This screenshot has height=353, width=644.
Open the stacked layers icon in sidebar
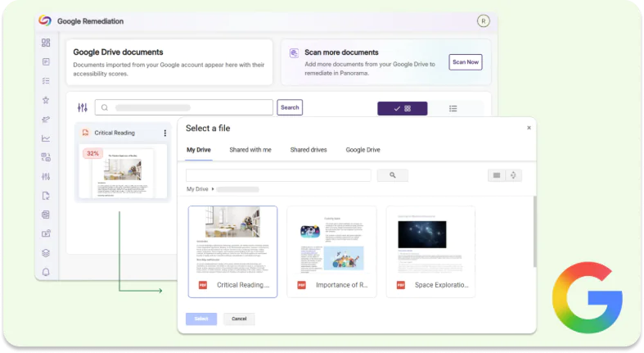point(46,253)
